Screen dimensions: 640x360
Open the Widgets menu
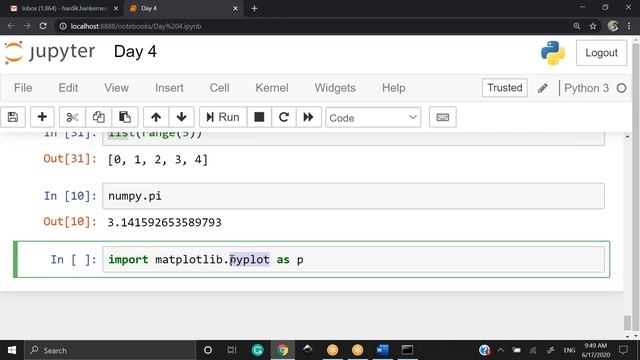(x=335, y=88)
